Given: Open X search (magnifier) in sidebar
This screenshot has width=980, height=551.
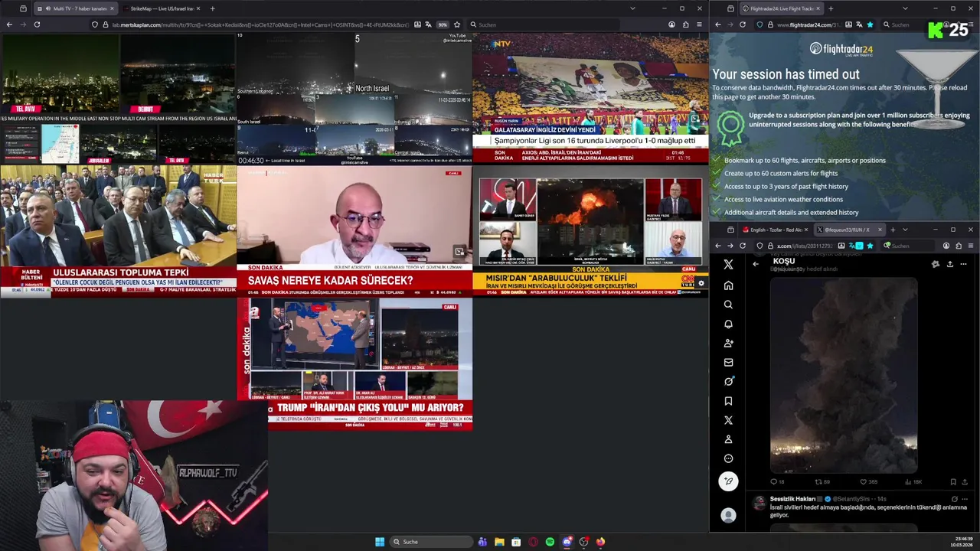Looking at the screenshot, I should click(728, 305).
